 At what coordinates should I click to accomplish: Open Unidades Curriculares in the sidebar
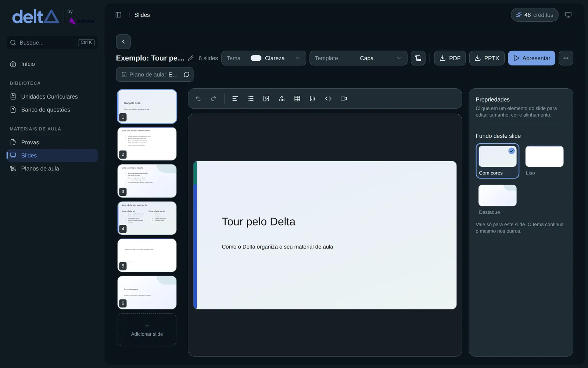52,96
